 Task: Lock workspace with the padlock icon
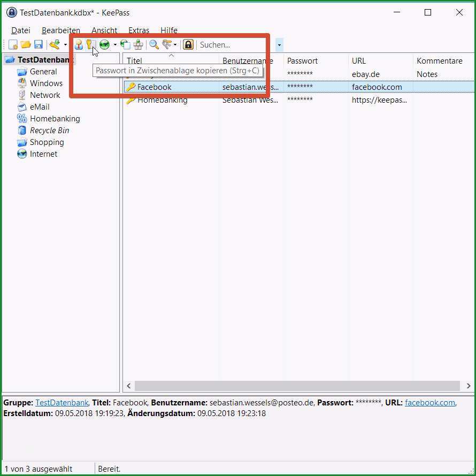pos(188,44)
